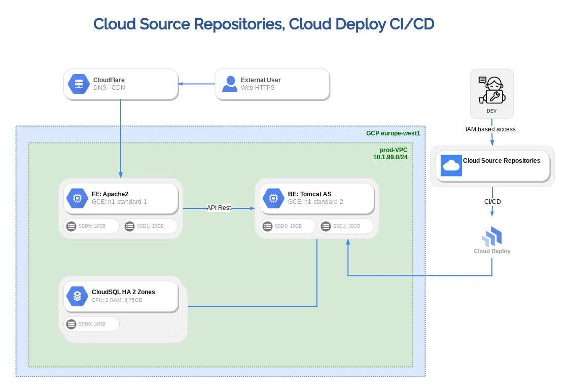This screenshot has width=570, height=392.
Task: Select the GCE: n1-standard-1 machine type
Action: (x=119, y=202)
